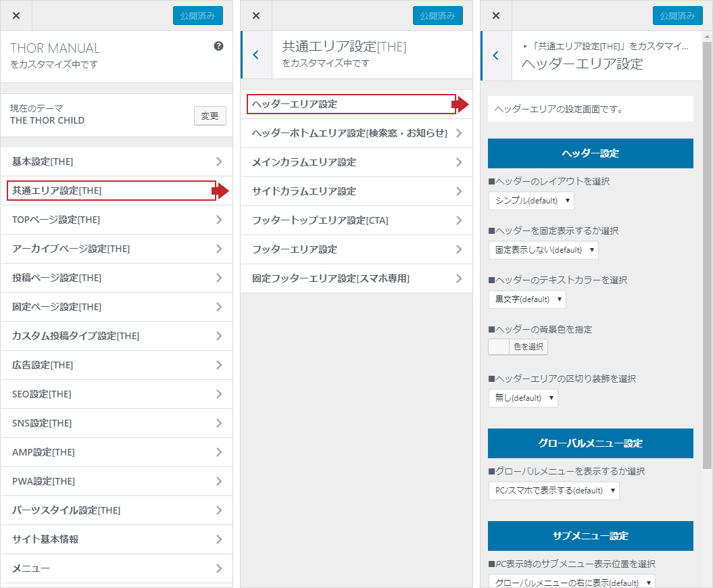This screenshot has height=588, width=713.
Task: Open ヘッダーのレイアウト dropdown showing シンプル
Action: tap(531, 201)
